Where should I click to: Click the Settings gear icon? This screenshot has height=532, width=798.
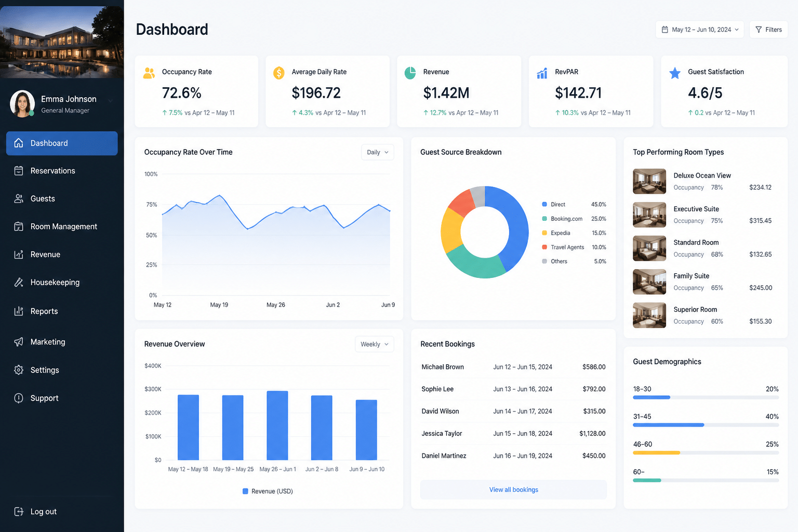point(19,370)
